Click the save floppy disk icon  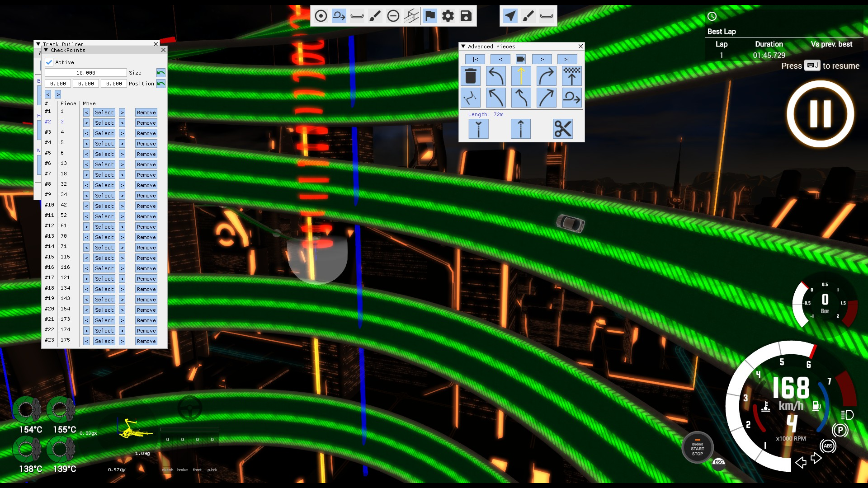point(466,16)
